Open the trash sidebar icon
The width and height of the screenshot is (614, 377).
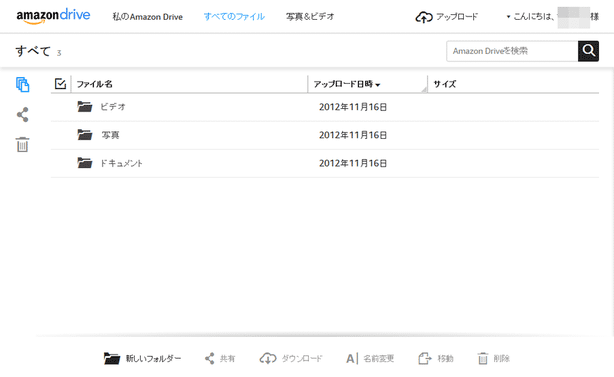22,144
